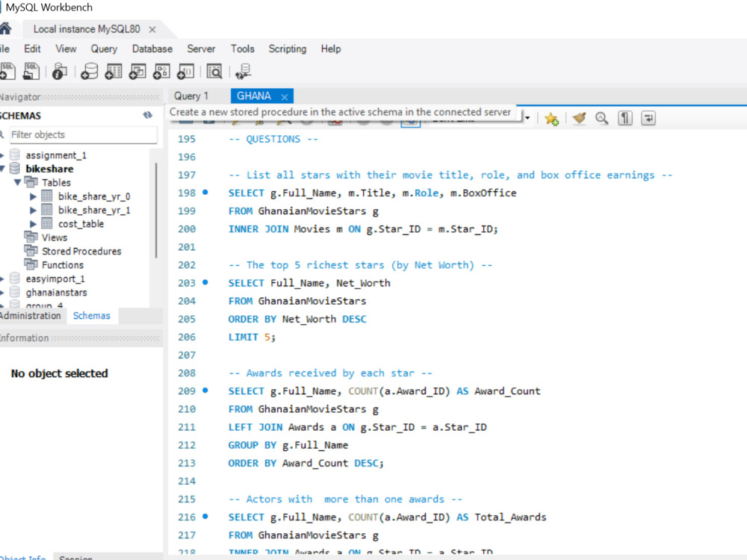Click the QUESTIONS comment on line 195
747x560 pixels.
pos(273,139)
